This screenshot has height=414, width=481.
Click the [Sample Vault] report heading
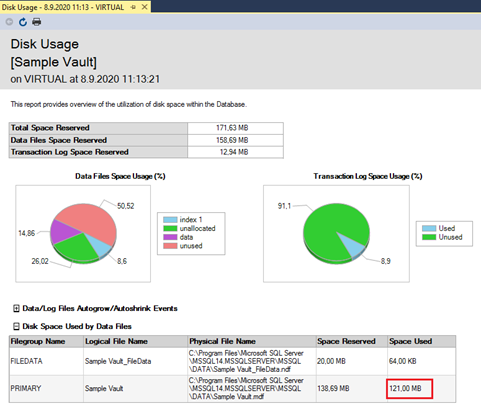pos(54,62)
